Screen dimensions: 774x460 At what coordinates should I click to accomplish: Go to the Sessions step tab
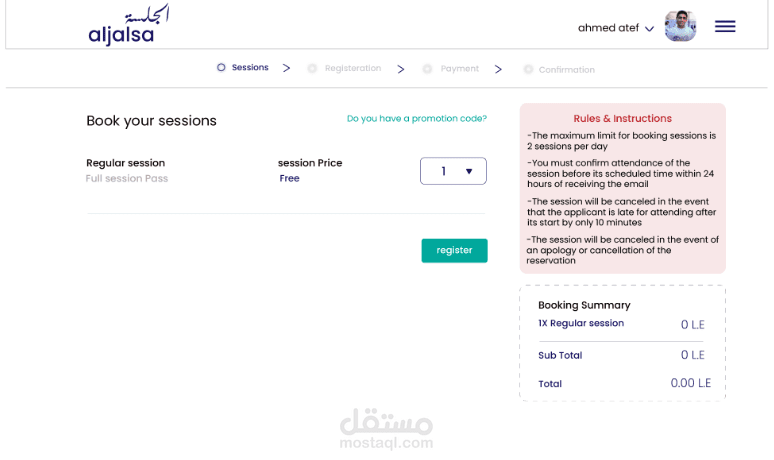[x=250, y=68]
